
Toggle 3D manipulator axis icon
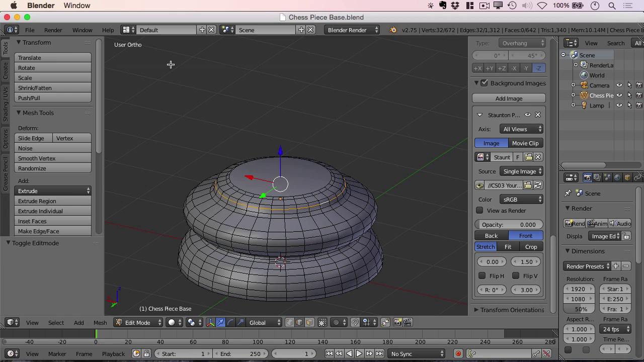click(x=210, y=322)
